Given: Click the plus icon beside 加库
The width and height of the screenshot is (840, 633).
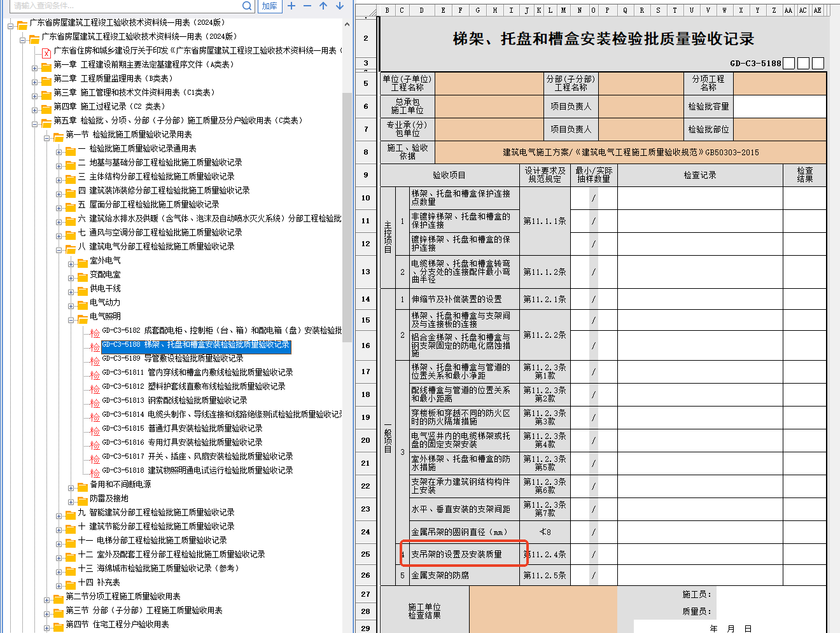Looking at the screenshot, I should 291,6.
